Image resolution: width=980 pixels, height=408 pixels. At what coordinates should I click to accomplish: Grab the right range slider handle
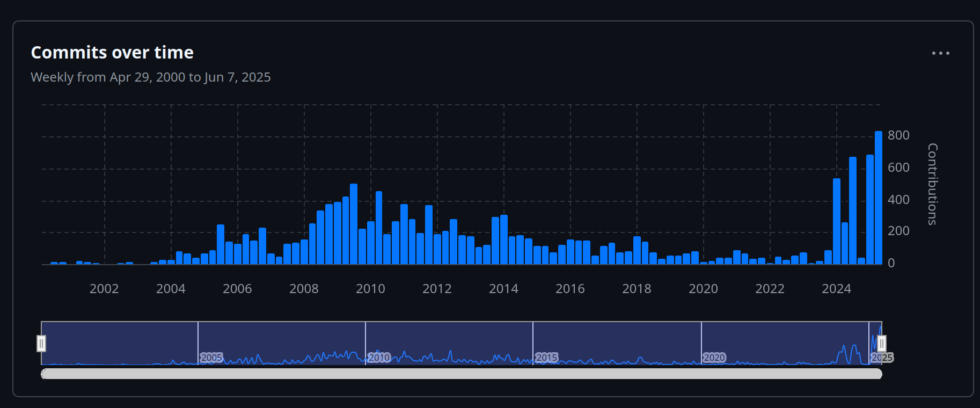[x=881, y=343]
